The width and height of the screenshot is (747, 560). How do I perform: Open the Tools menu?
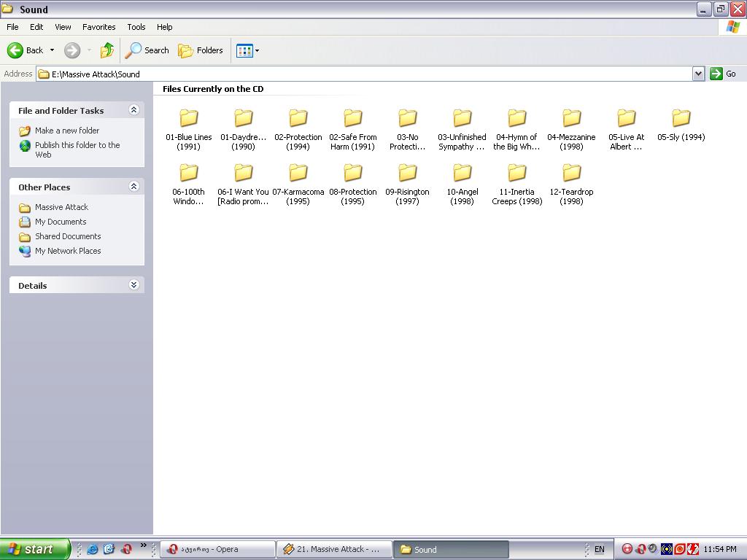coord(136,27)
